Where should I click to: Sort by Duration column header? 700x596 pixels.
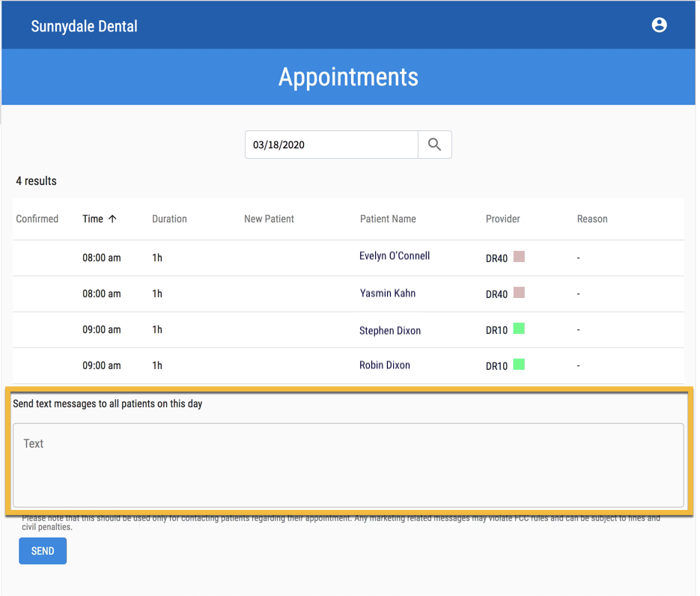[169, 219]
